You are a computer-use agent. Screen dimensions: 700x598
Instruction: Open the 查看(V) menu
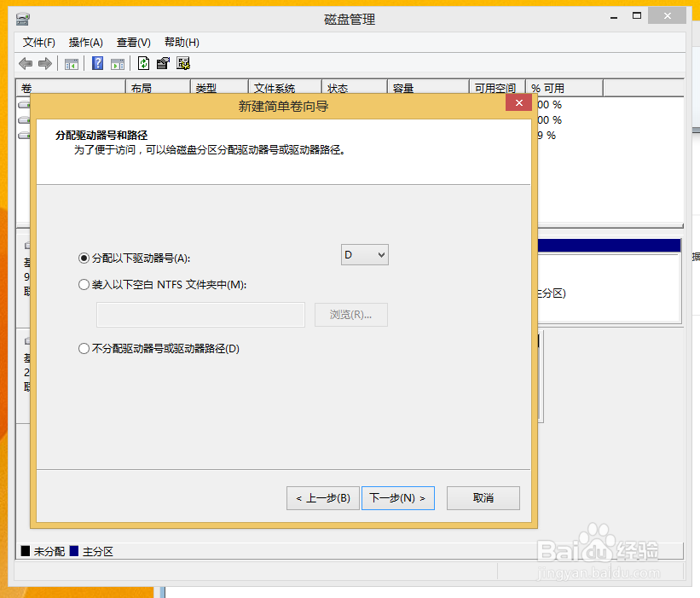click(133, 42)
